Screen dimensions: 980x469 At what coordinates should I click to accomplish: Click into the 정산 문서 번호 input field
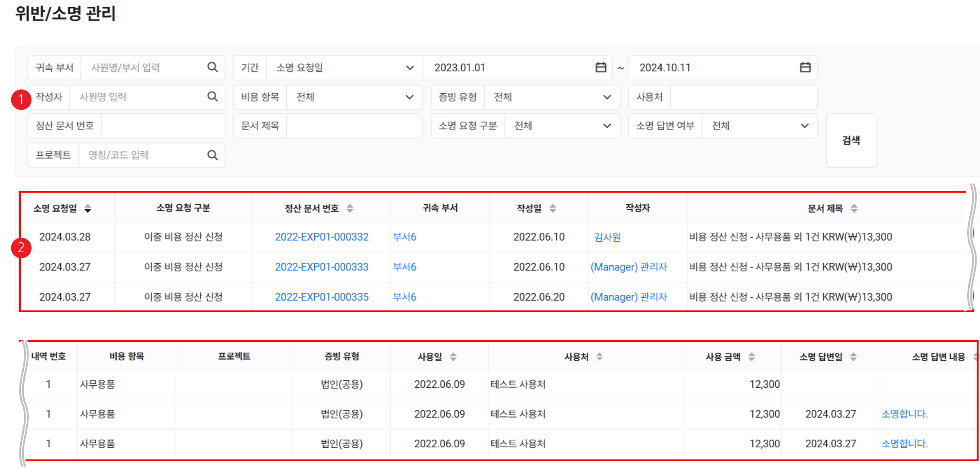pyautogui.click(x=163, y=126)
